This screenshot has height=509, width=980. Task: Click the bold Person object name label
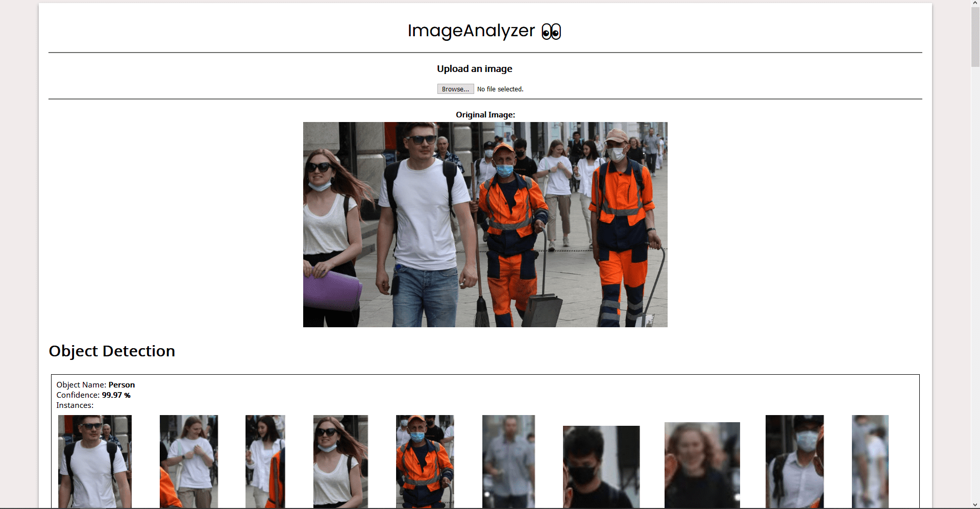[x=121, y=384]
